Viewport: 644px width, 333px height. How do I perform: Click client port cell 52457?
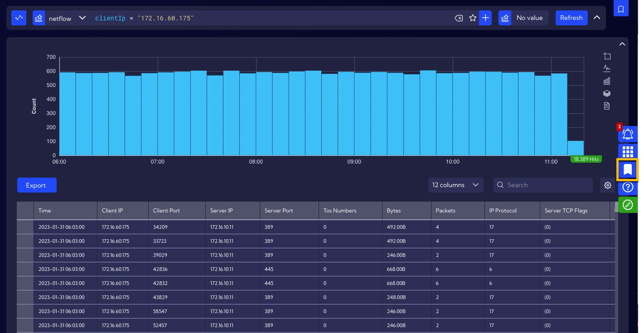[x=177, y=325]
